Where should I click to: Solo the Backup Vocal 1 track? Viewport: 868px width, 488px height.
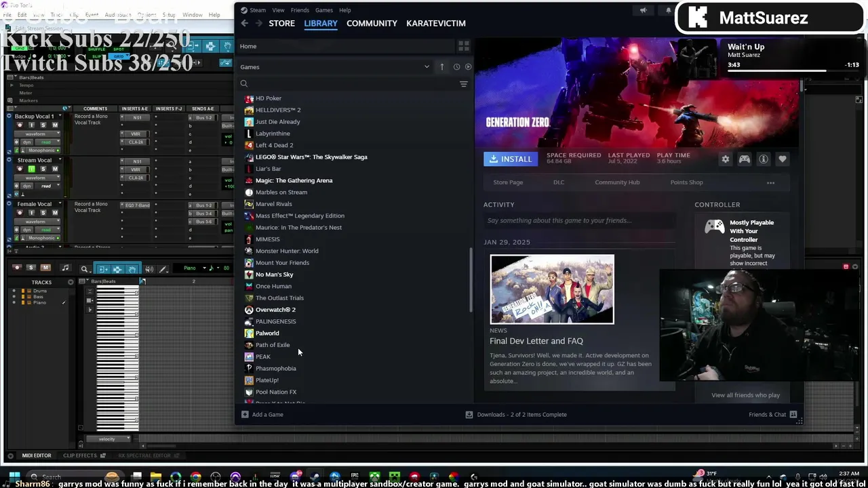tap(43, 125)
